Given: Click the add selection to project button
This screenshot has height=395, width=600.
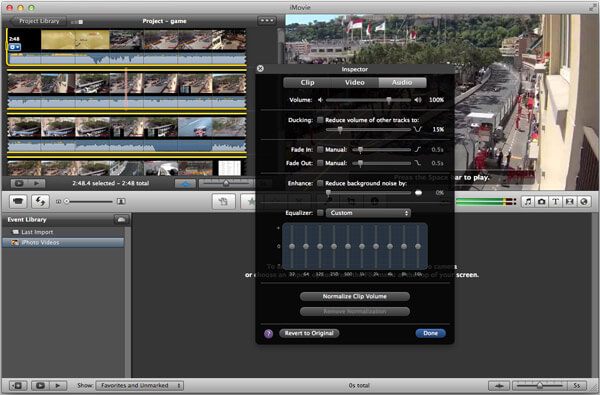Looking at the screenshot, I should (223, 201).
